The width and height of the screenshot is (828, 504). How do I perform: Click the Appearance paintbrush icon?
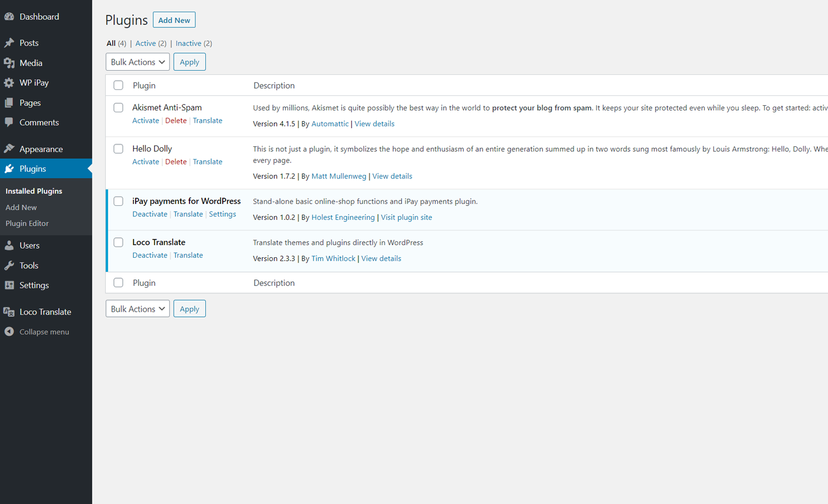(9, 149)
